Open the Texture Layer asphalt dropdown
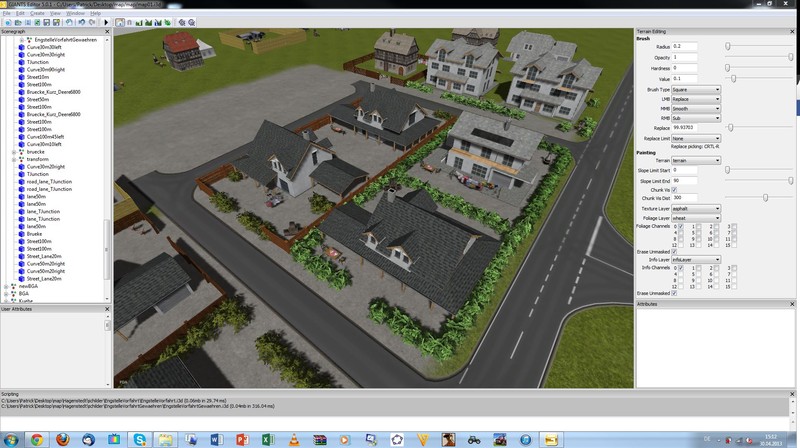Viewport: 800px width, 448px height. (x=695, y=209)
